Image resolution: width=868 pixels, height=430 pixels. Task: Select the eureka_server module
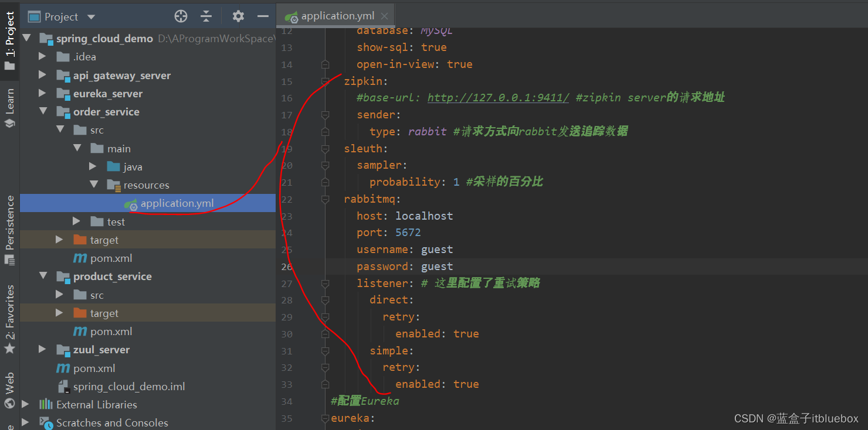click(108, 94)
